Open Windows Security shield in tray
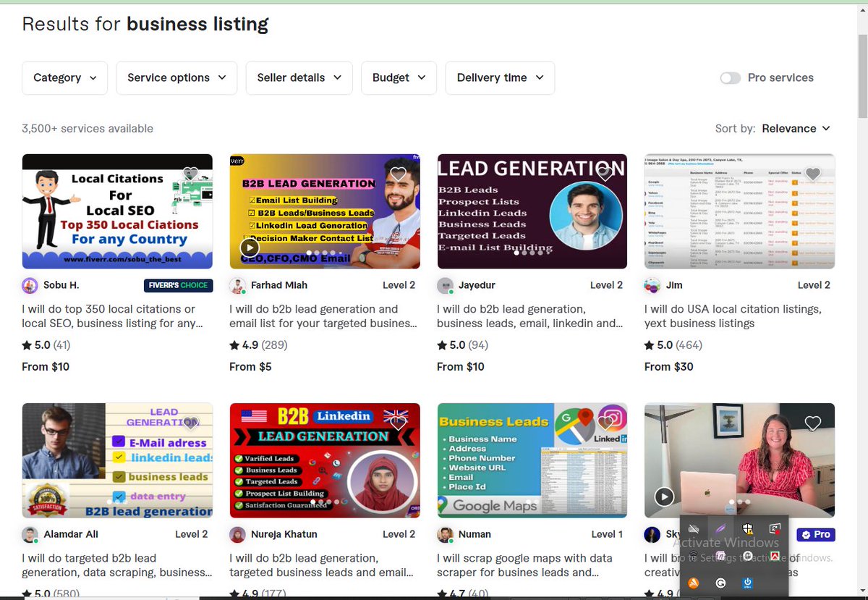Image resolution: width=868 pixels, height=600 pixels. click(x=748, y=528)
